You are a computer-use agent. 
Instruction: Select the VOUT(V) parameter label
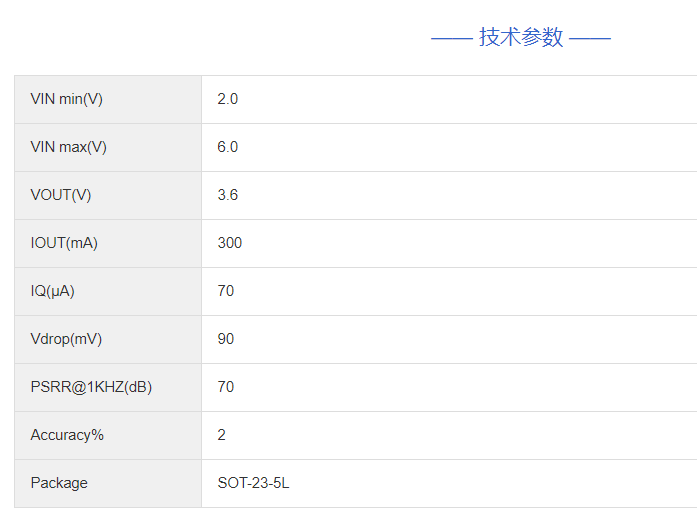point(60,195)
